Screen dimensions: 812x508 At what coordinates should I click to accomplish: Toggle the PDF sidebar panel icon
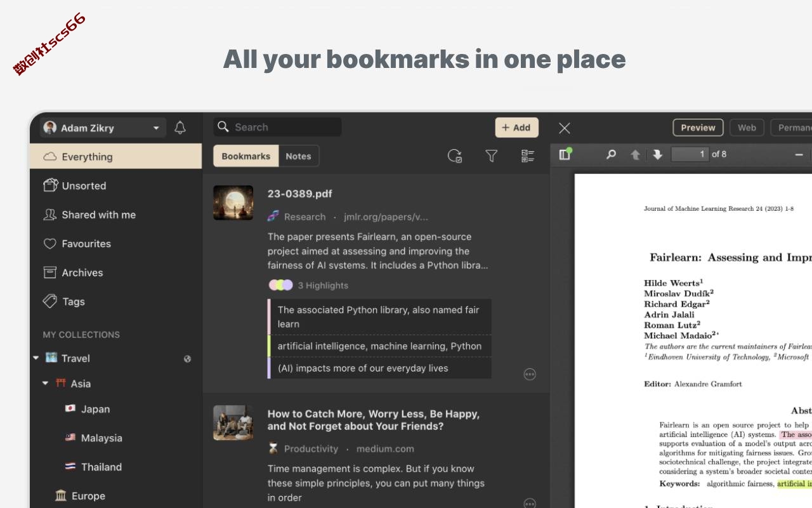565,154
